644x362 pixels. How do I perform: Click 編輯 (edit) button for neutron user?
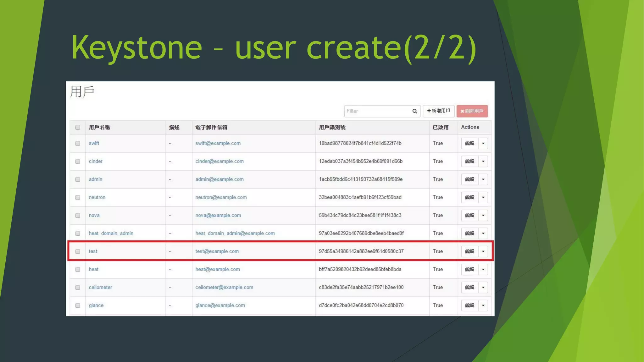(470, 197)
